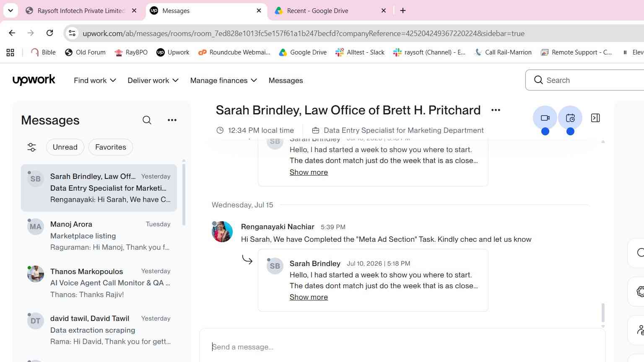Click the chat message scrollbar thumb
The width and height of the screenshot is (644, 362).
[x=603, y=313]
